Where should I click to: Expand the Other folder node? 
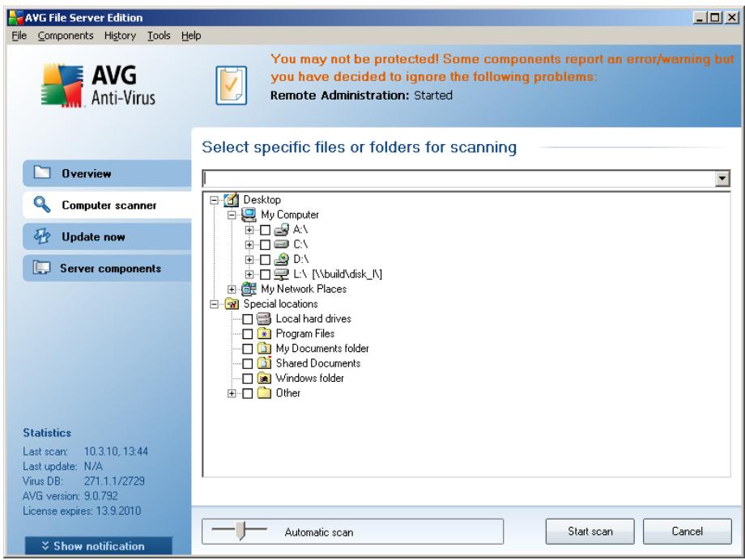232,394
